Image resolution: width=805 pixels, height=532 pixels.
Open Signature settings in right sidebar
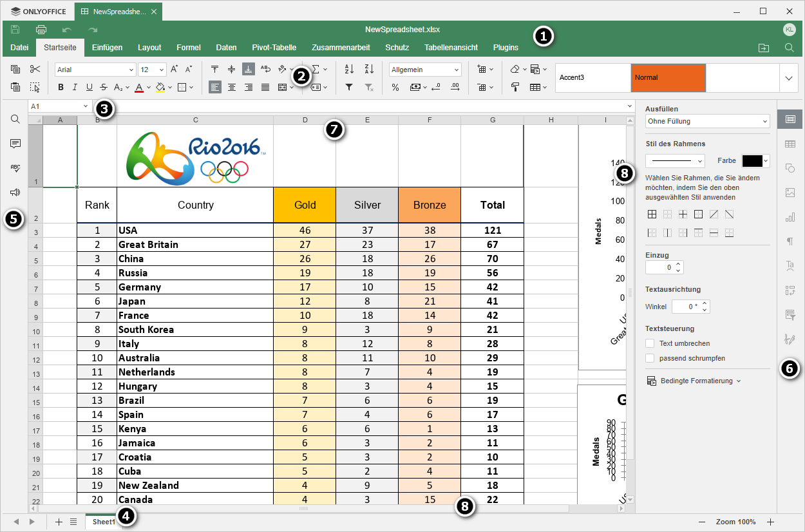[790, 339]
